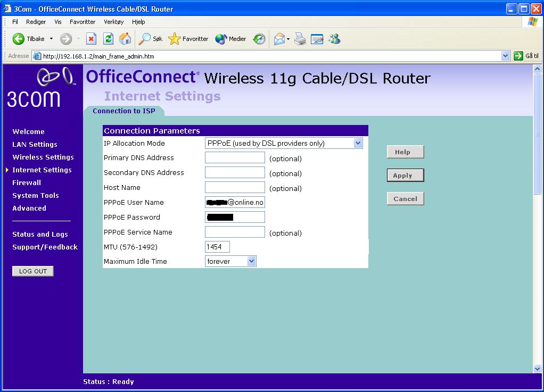544x392 pixels.
Task: Select the Connection to ISP tab
Action: [x=124, y=111]
